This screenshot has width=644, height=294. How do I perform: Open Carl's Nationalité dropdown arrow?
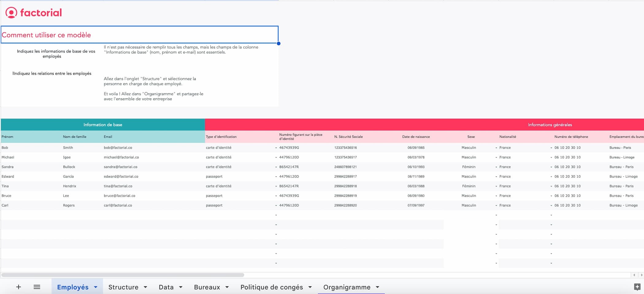(x=551, y=205)
